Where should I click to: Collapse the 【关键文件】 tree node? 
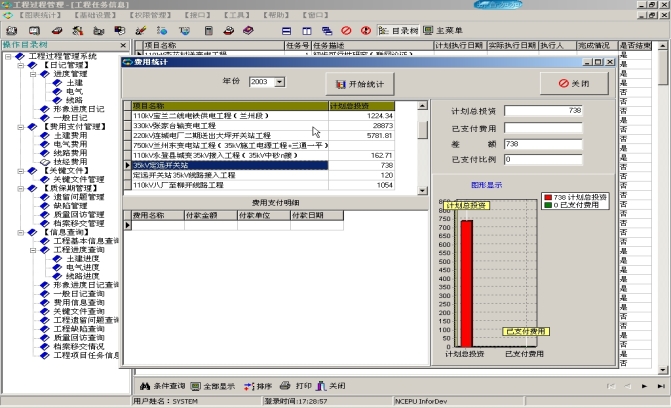(x=20, y=171)
